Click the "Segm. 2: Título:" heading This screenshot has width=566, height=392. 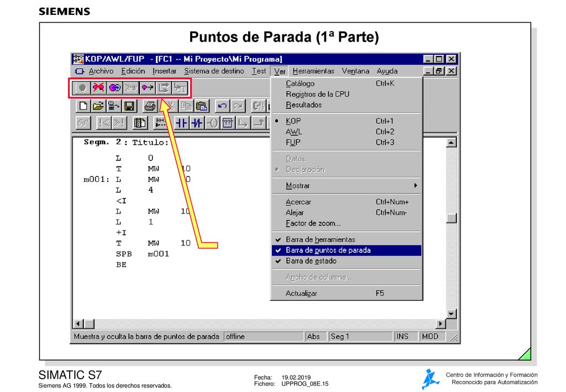coord(127,142)
